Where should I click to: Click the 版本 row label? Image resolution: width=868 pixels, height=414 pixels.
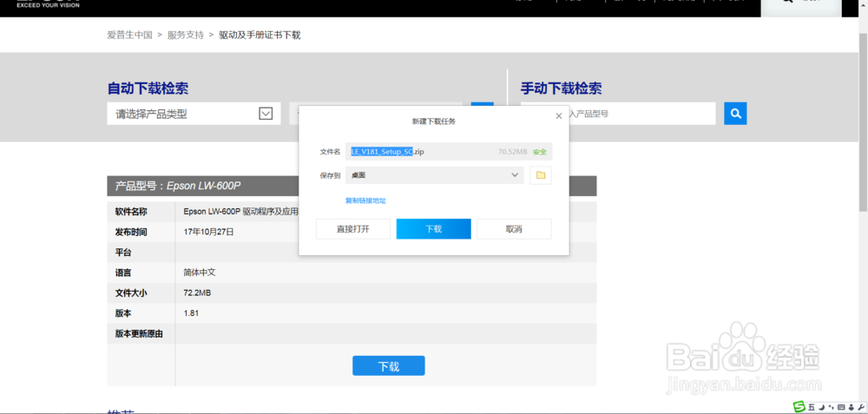(123, 313)
